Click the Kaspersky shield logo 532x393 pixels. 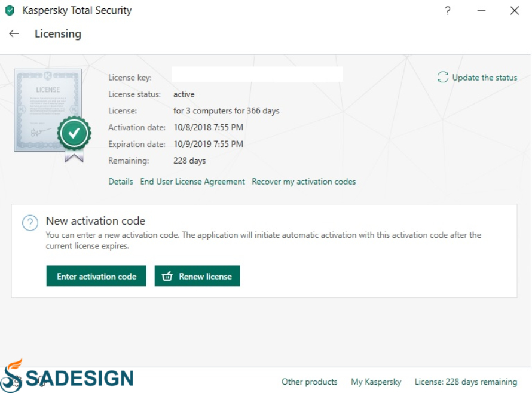[x=10, y=11]
